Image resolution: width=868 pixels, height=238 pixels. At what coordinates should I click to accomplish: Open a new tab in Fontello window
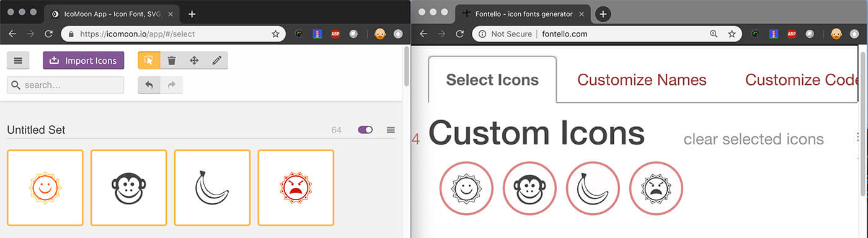point(603,14)
